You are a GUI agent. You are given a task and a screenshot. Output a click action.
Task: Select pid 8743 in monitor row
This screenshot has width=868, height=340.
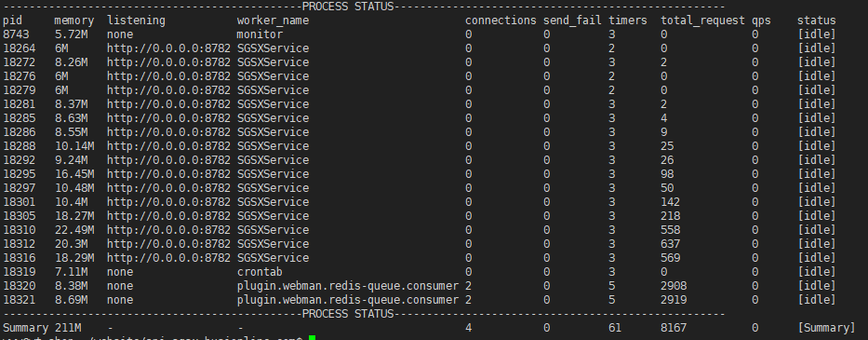tap(16, 34)
